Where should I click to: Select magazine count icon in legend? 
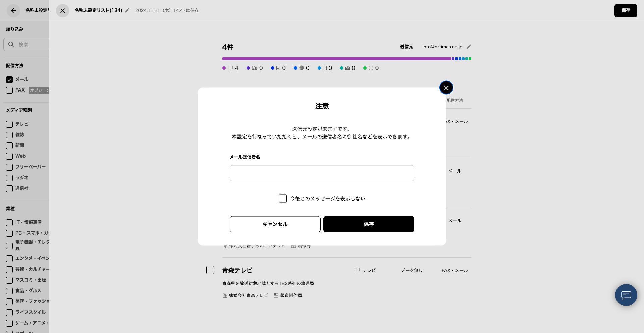[x=255, y=68]
